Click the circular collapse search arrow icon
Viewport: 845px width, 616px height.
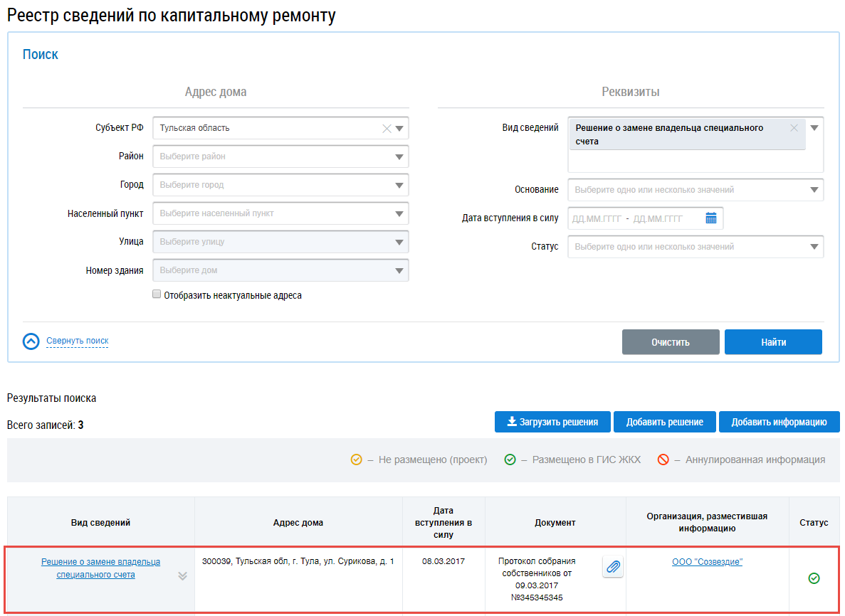tap(31, 341)
